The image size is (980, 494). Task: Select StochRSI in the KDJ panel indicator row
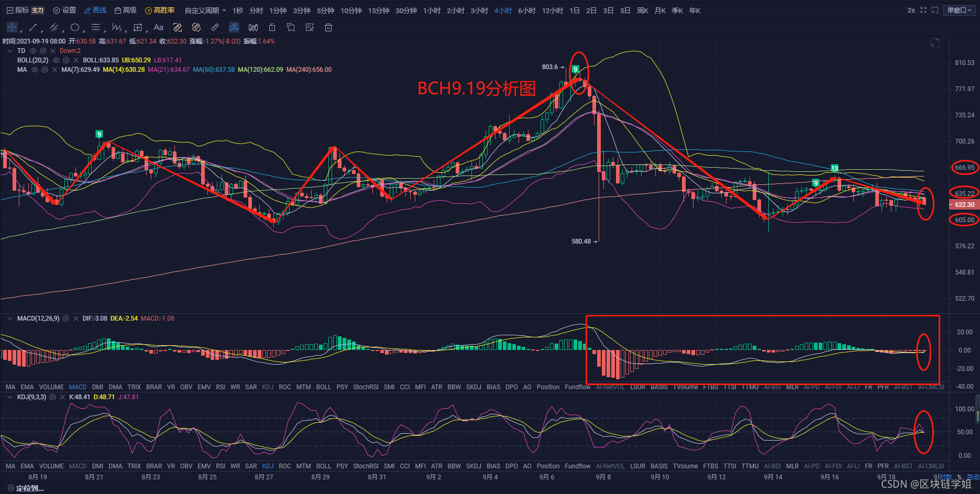pos(366,466)
